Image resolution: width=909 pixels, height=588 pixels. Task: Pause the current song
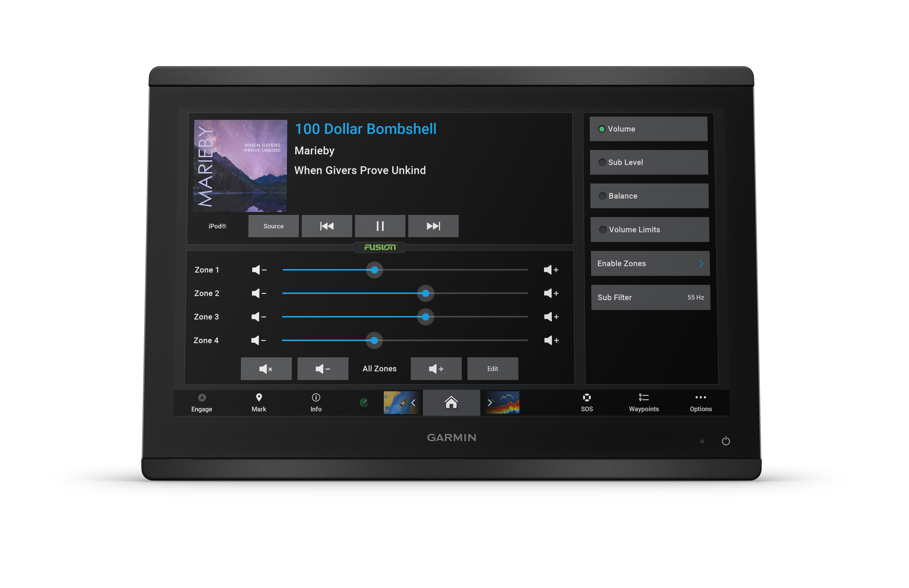tap(380, 226)
